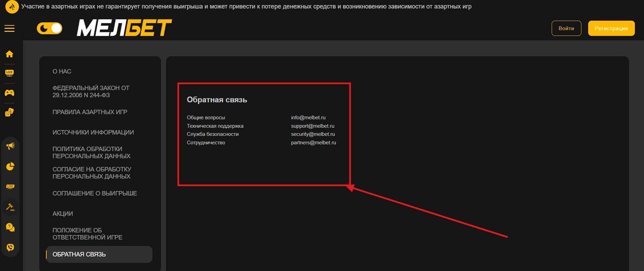644x271 pixels.
Task: Select the ОБРАТНАЯ СВЯЗЬ menu item
Action: coord(99,254)
